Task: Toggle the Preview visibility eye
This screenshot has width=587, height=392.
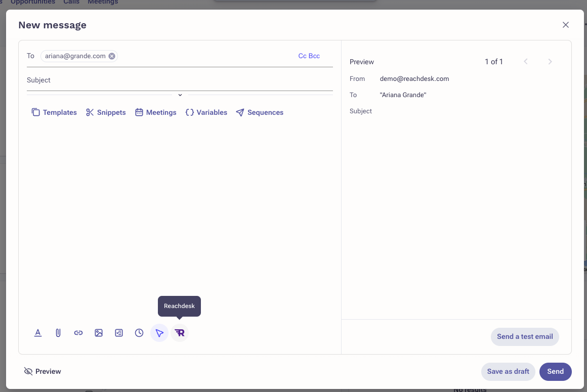Action: tap(43, 371)
